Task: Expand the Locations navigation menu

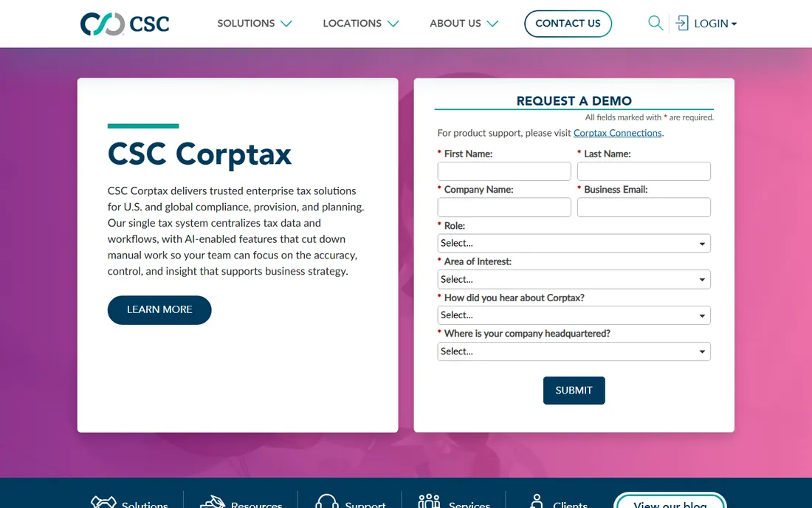Action: point(360,24)
